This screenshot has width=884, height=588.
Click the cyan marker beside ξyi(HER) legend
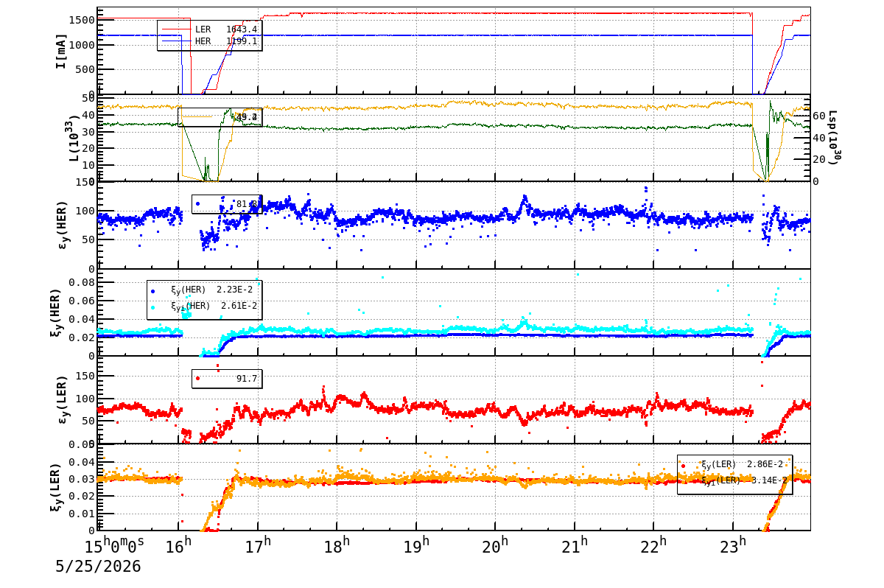tap(152, 307)
